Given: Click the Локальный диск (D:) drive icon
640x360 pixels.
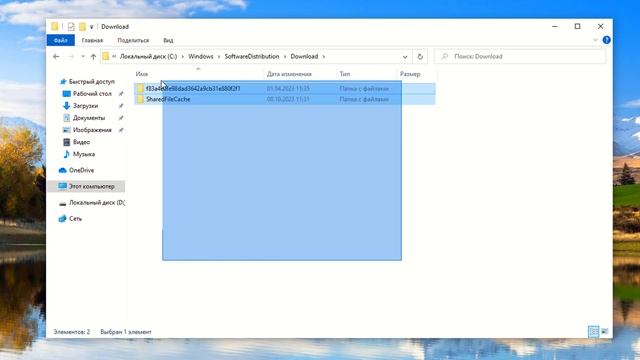Looking at the screenshot, I should click(x=62, y=203).
